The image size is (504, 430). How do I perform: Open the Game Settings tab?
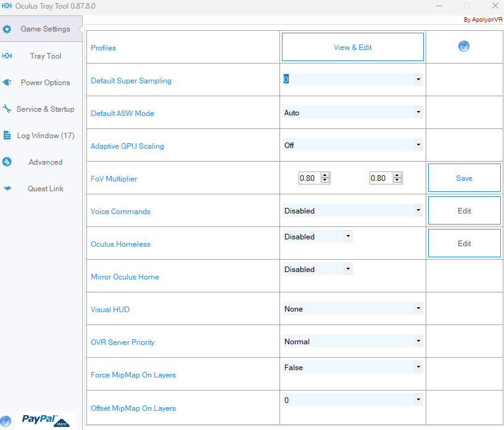41,29
